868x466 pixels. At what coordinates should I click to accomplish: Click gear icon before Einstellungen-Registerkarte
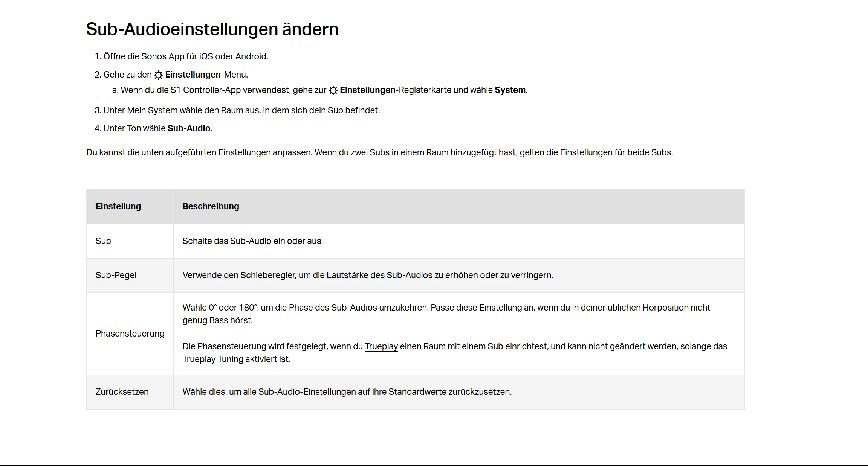333,90
